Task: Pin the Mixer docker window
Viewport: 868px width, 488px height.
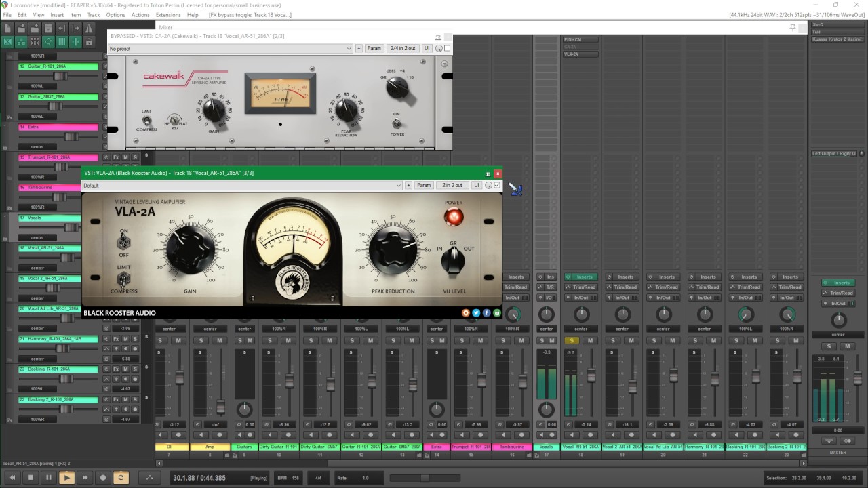Action: pyautogui.click(x=792, y=28)
